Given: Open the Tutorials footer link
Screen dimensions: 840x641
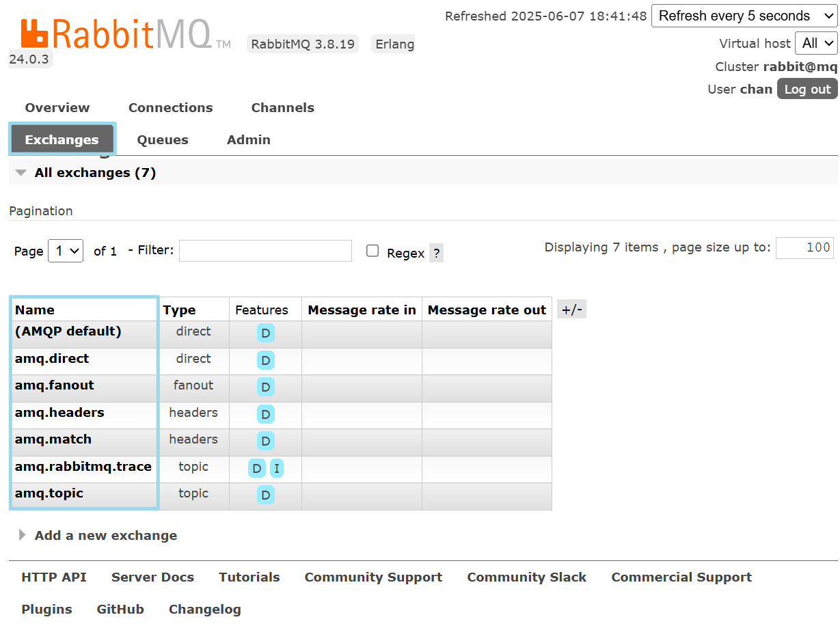Looking at the screenshot, I should 249,577.
